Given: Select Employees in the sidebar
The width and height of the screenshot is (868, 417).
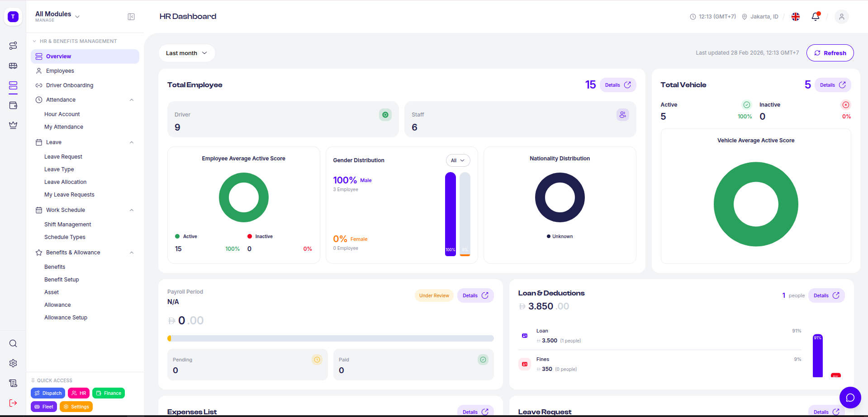Looking at the screenshot, I should (x=60, y=71).
